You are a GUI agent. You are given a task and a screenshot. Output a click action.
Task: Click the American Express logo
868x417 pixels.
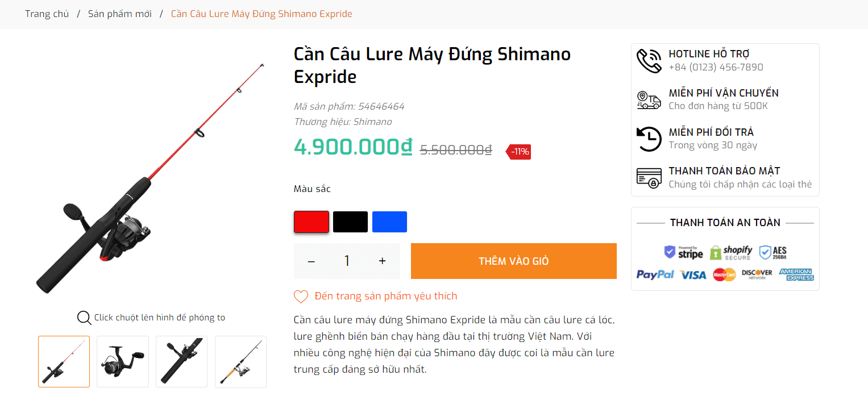coord(796,274)
